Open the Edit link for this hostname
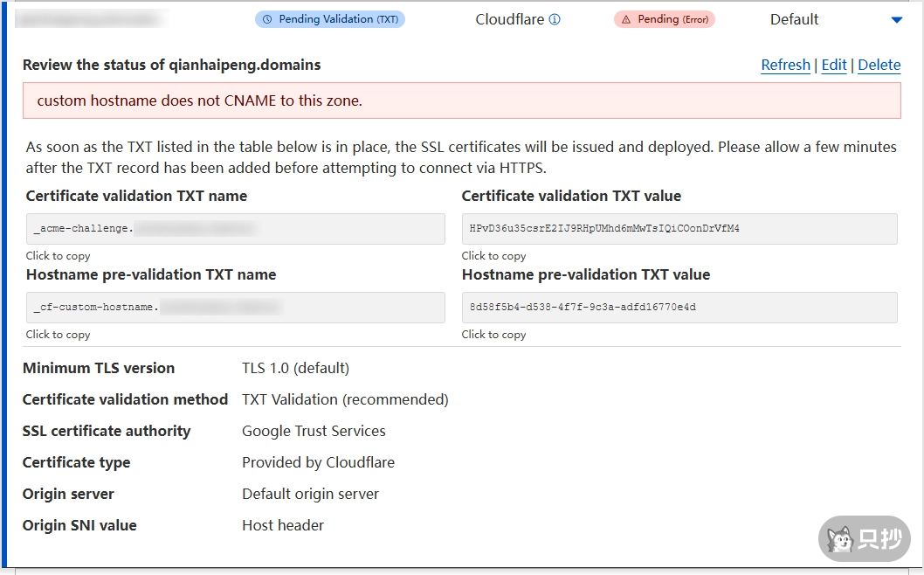924x575 pixels. [x=834, y=65]
